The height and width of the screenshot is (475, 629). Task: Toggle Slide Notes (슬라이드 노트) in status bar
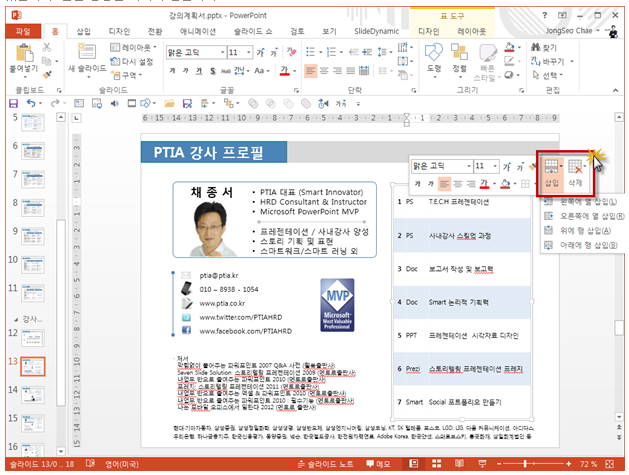pos(326,464)
